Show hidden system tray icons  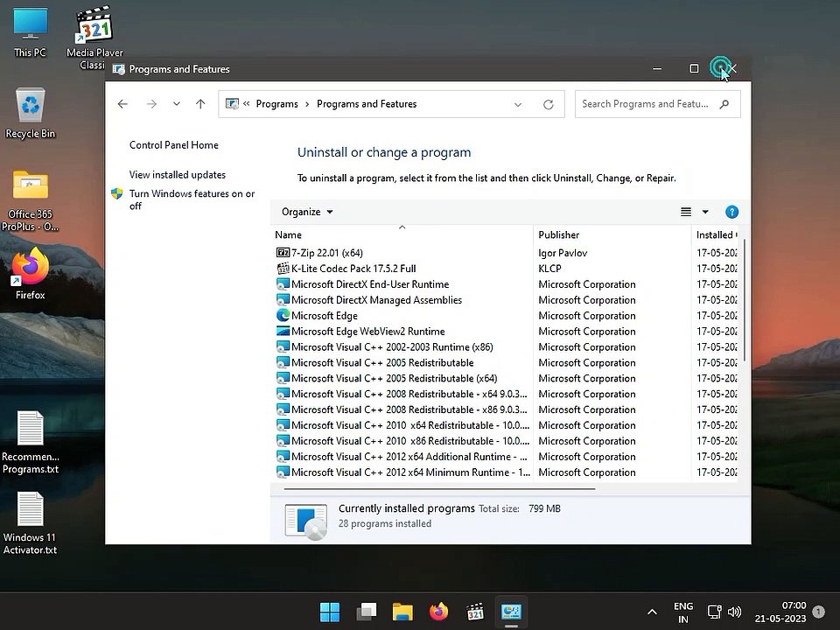[x=652, y=612]
